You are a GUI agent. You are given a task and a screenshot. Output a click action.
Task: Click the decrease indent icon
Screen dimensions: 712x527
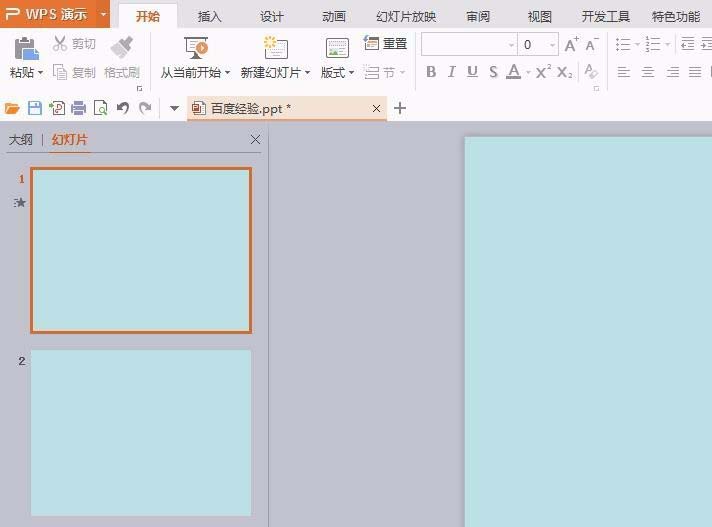[x=687, y=44]
